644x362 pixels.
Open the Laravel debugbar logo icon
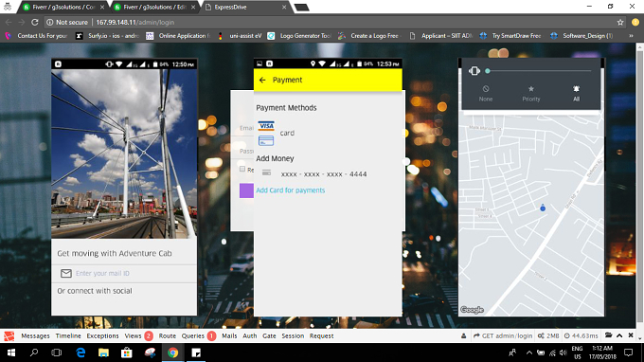9,336
